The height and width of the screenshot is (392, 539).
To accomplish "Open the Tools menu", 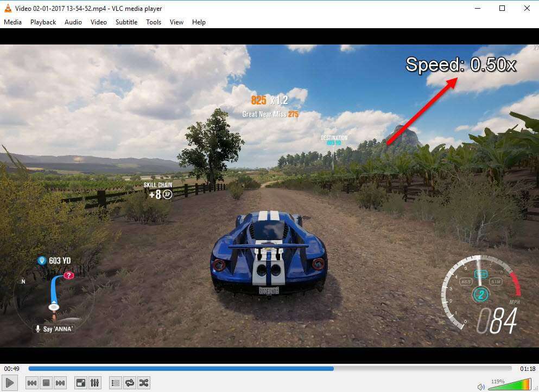I will coord(153,22).
